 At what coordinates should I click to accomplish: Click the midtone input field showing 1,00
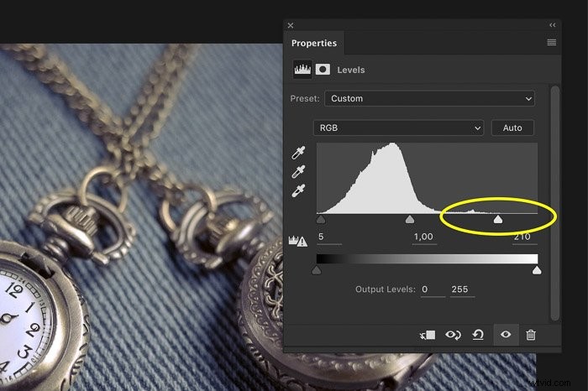[x=424, y=237]
